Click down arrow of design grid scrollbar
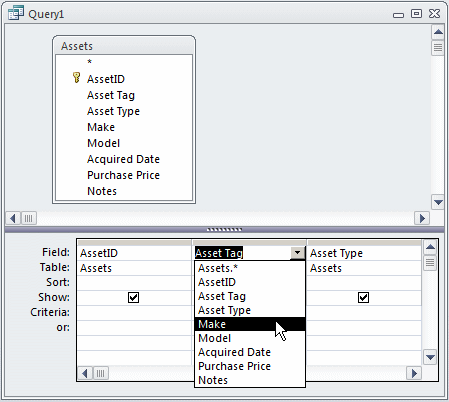The height and width of the screenshot is (402, 449). click(430, 358)
